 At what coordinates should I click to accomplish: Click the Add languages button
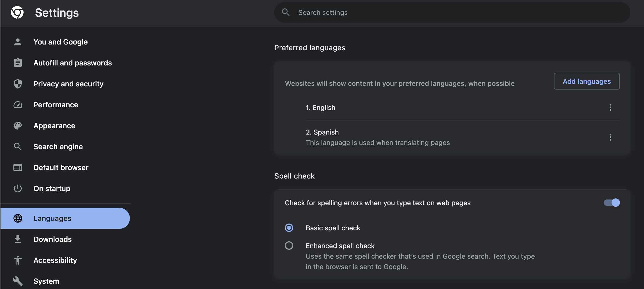point(587,81)
